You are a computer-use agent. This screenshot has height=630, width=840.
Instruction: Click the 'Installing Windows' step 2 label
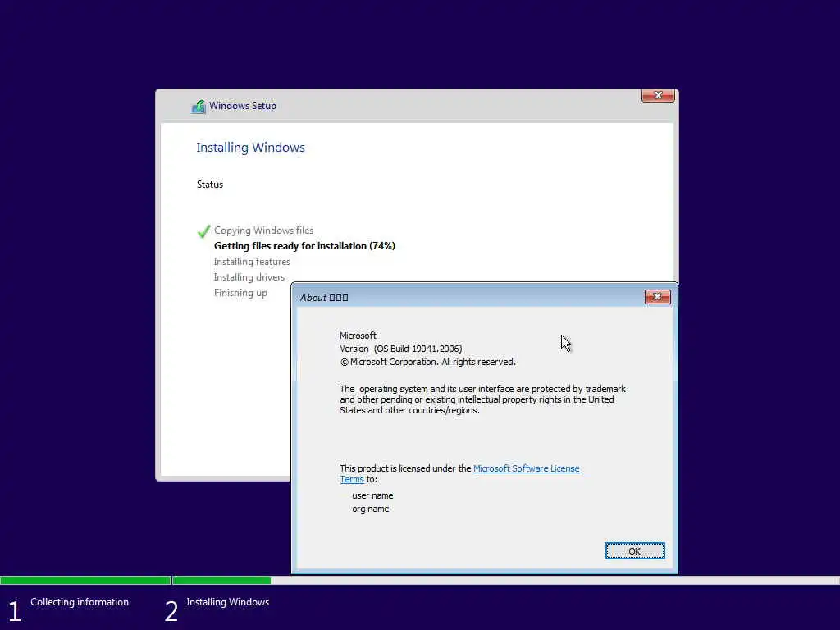coord(228,602)
